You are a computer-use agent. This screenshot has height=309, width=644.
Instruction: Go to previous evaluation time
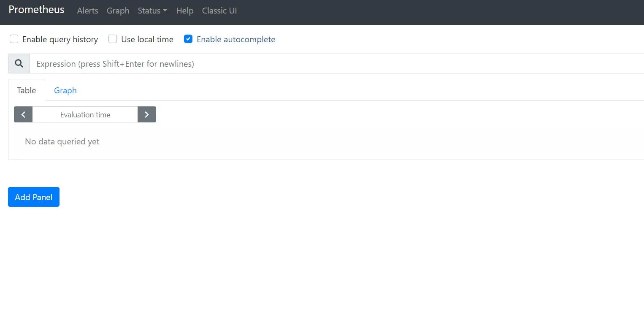coord(23,114)
